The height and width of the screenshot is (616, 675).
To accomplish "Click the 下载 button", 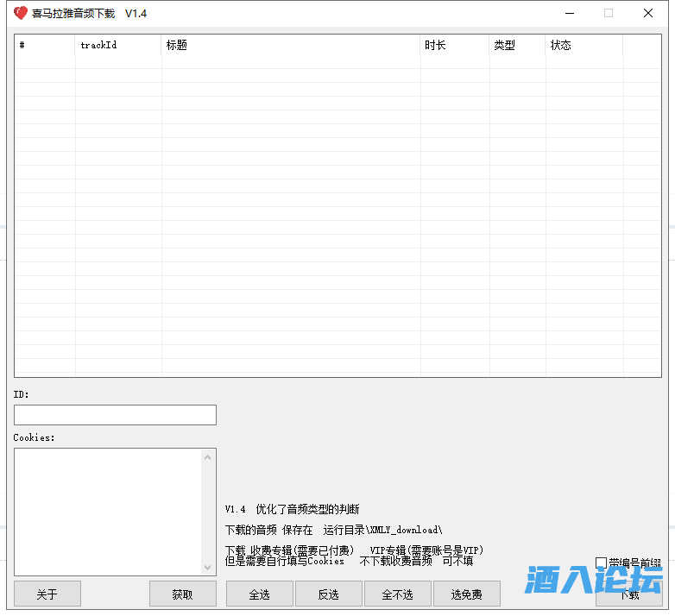I will [x=629, y=594].
